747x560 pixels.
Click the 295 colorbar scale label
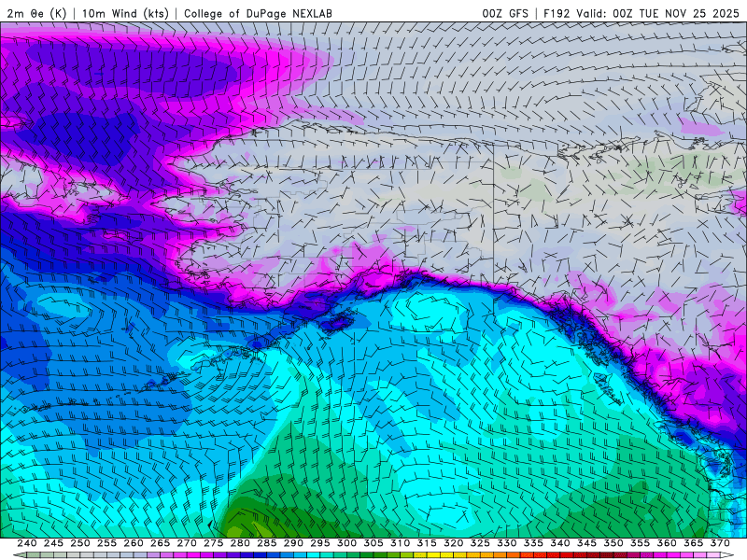tap(320, 543)
